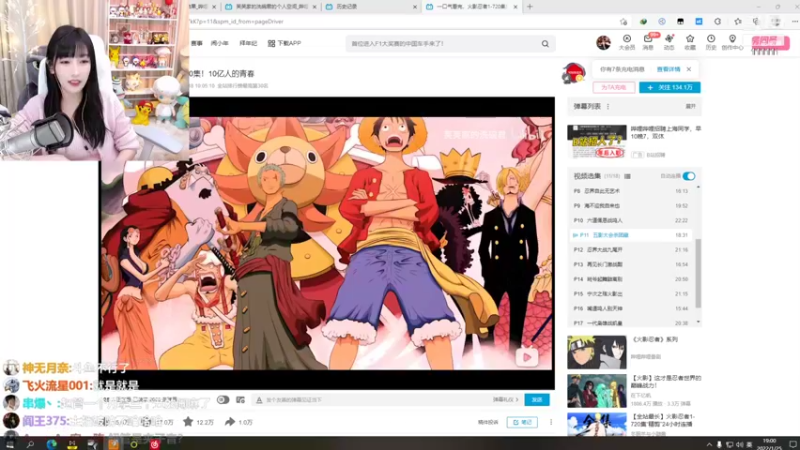
Task: Select episode P16 in the list
Action: (631, 309)
